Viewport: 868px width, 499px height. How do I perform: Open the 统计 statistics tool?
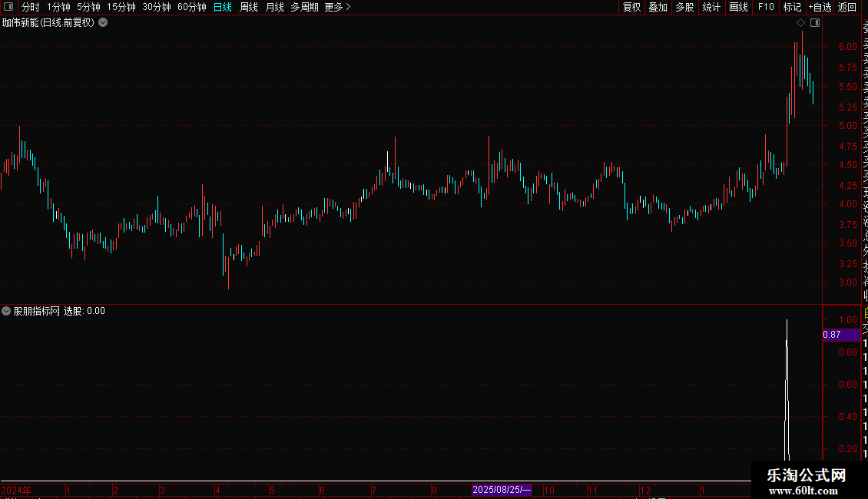(x=711, y=7)
